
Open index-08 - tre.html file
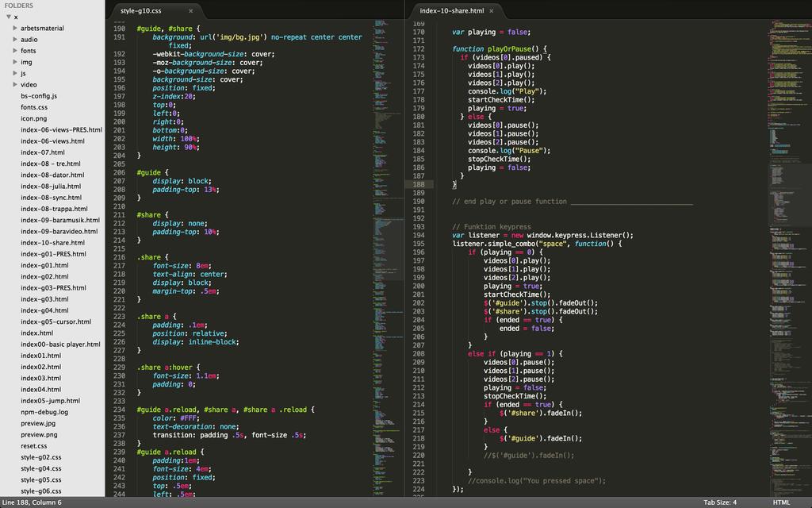click(x=51, y=164)
